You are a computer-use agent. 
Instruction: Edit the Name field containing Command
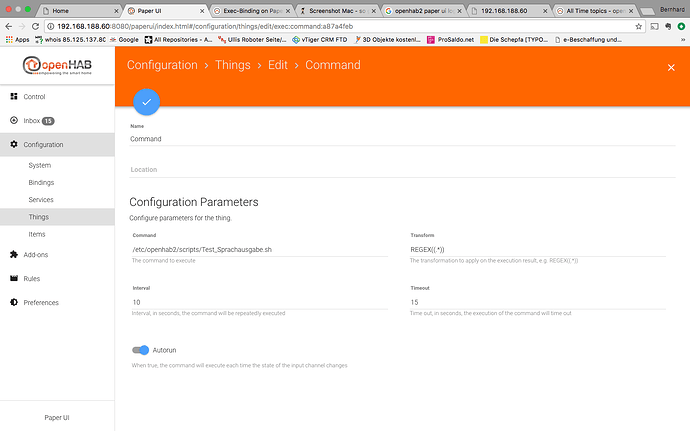[402, 139]
